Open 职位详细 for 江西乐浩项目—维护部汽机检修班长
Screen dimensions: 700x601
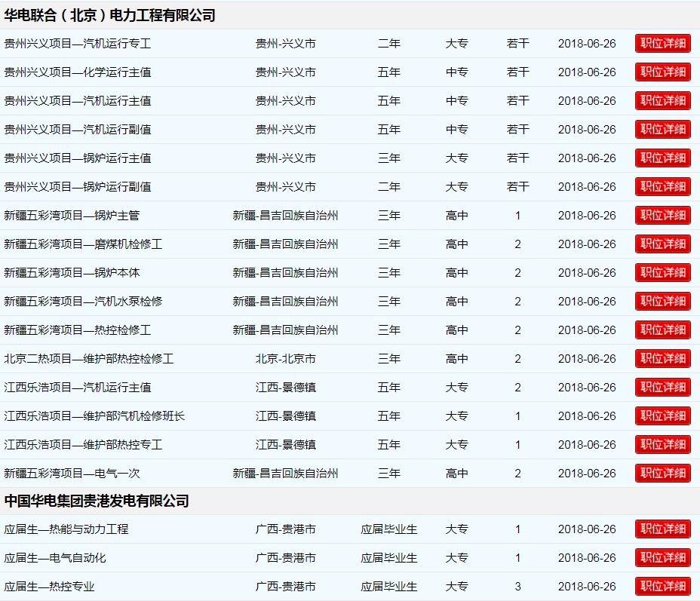[x=663, y=415]
